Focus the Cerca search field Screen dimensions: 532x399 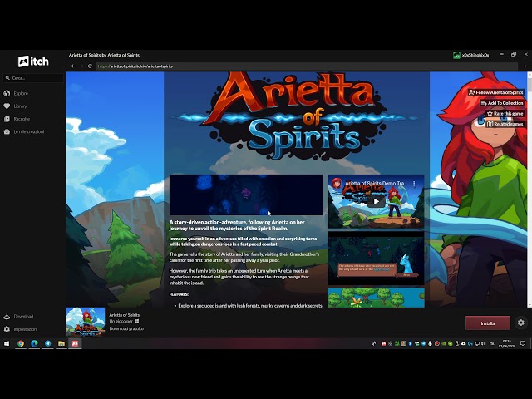coord(33,78)
